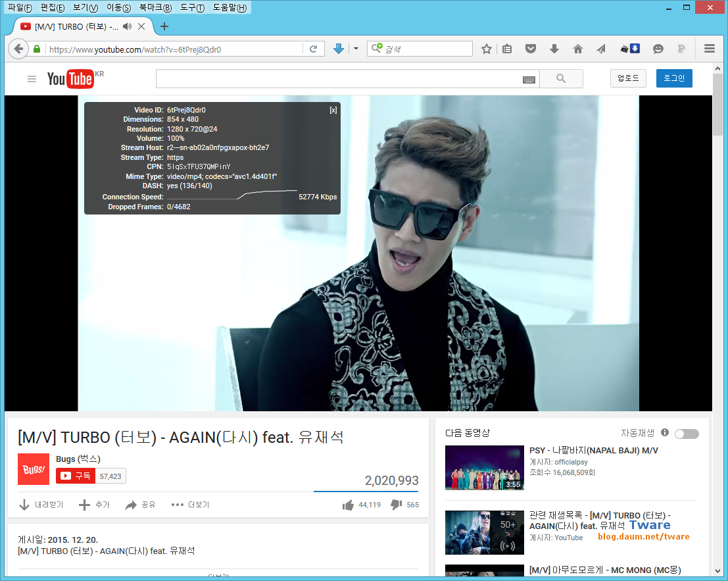Click the view count 2,020,993
728x581 pixels.
(x=391, y=480)
